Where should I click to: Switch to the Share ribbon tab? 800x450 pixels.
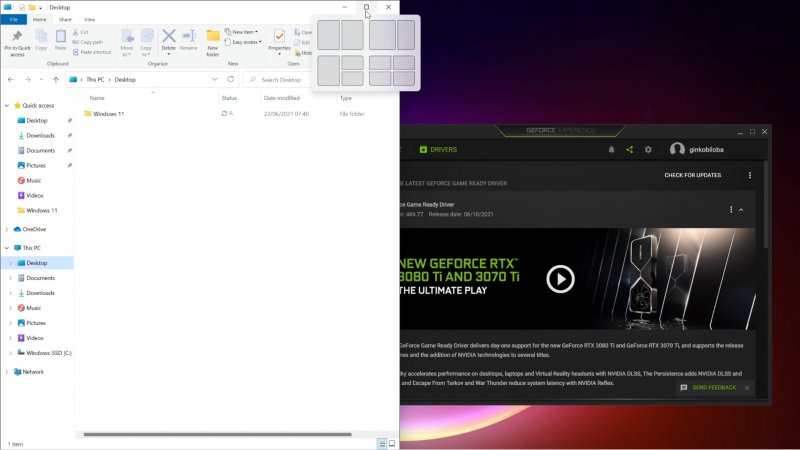pyautogui.click(x=64, y=19)
